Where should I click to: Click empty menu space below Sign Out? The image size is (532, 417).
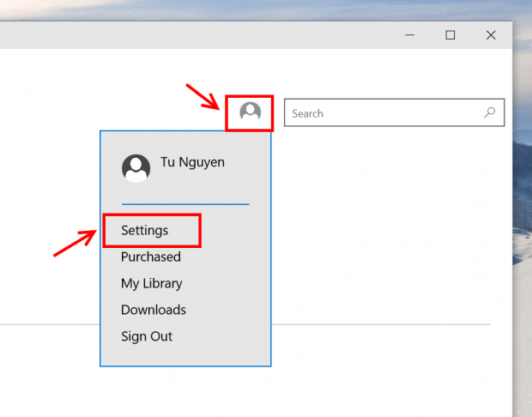[185, 354]
